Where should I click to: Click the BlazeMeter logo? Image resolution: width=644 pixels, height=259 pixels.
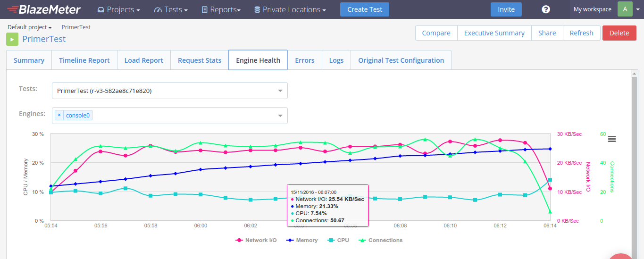44,9
